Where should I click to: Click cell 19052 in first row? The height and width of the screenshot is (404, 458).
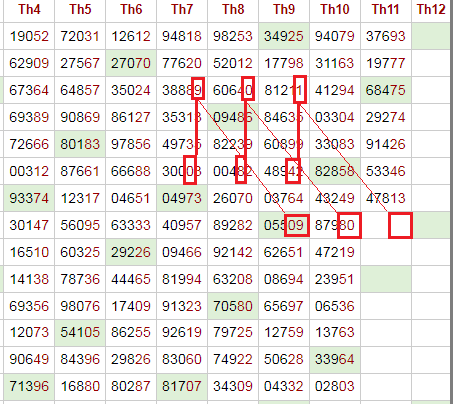pos(29,36)
